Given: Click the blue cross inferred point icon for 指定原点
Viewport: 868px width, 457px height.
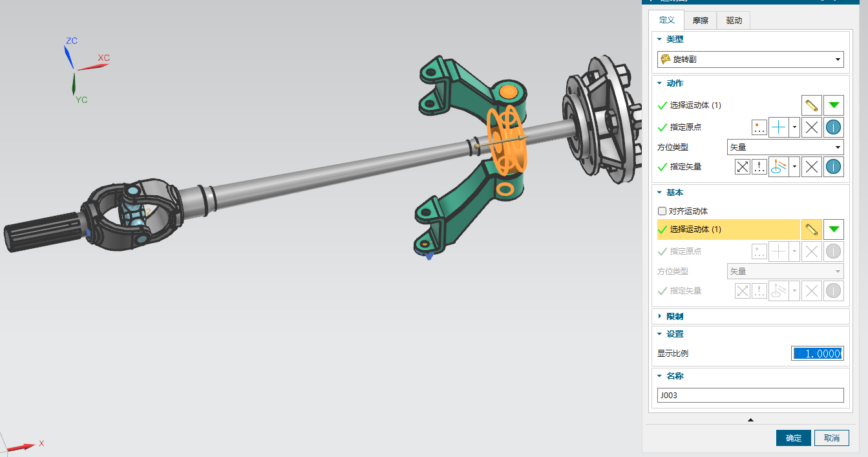Looking at the screenshot, I should tap(779, 128).
